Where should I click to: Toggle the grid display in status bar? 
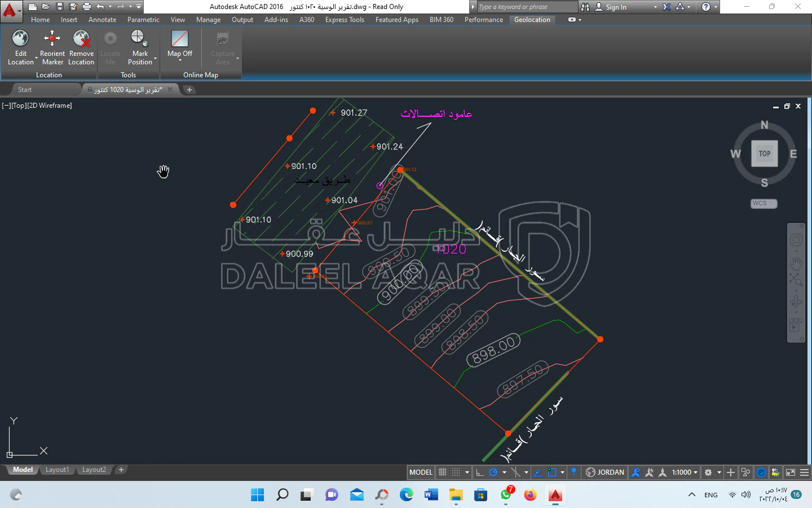[x=443, y=472]
